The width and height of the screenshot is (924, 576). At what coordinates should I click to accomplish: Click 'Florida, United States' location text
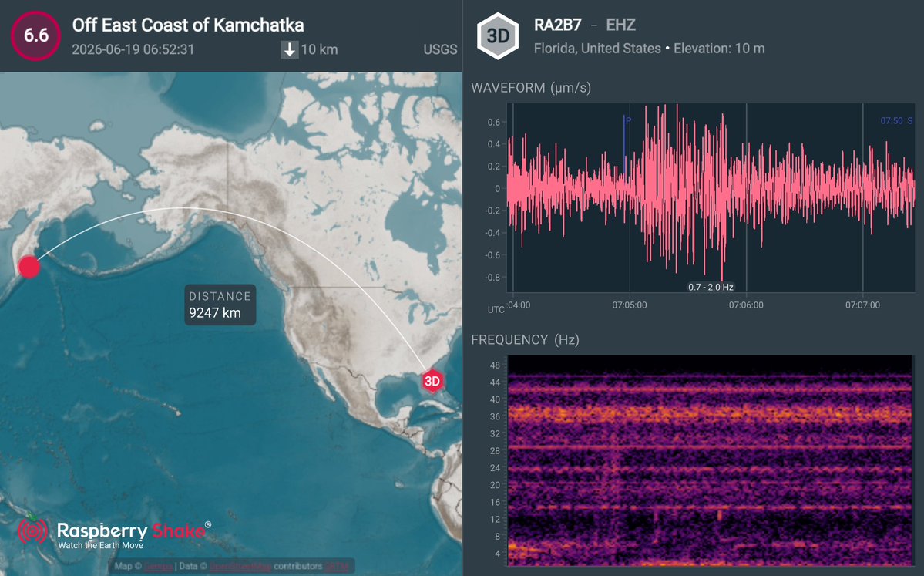coord(597,49)
